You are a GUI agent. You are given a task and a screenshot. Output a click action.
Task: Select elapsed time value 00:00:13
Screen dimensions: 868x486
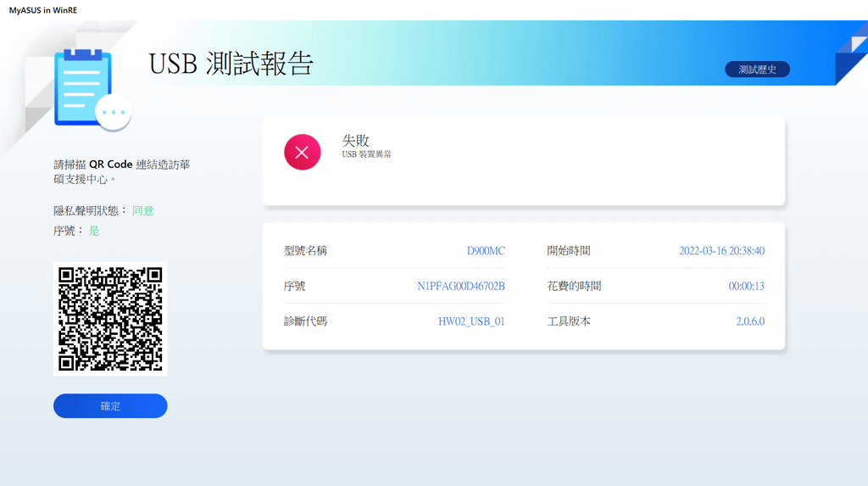coord(746,286)
